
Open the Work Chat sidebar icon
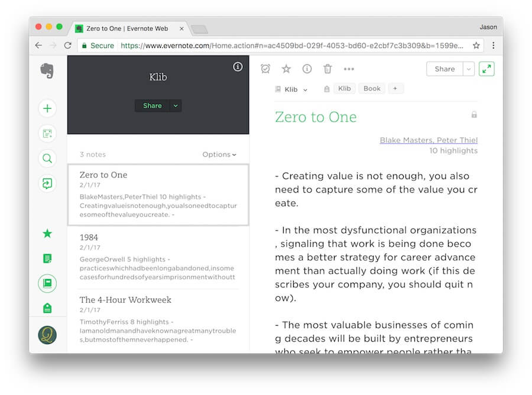[47, 183]
